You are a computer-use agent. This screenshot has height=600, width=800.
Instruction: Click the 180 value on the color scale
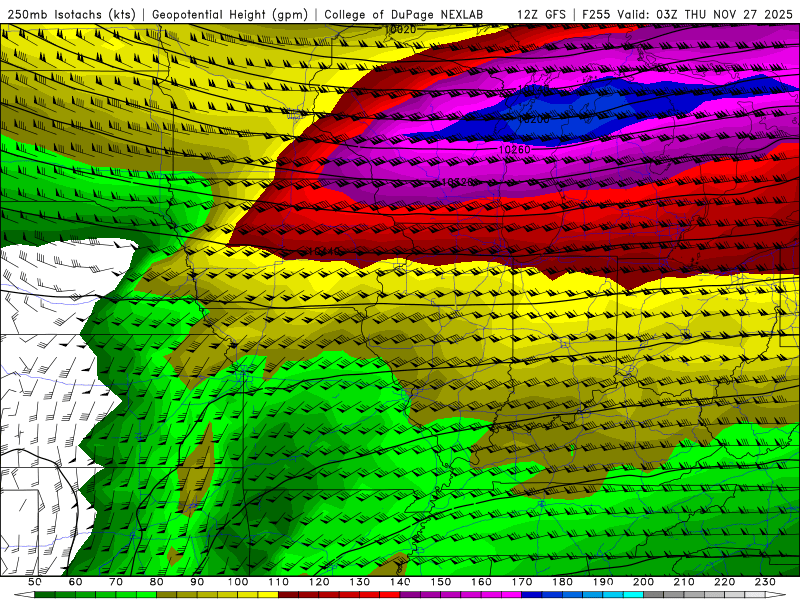tap(563, 582)
